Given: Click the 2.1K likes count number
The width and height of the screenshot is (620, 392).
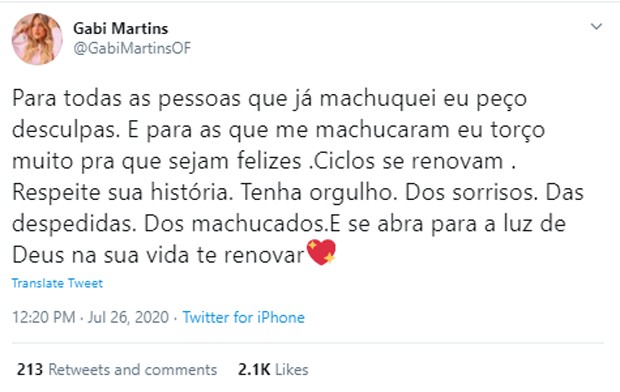Looking at the screenshot, I should coord(254,369).
